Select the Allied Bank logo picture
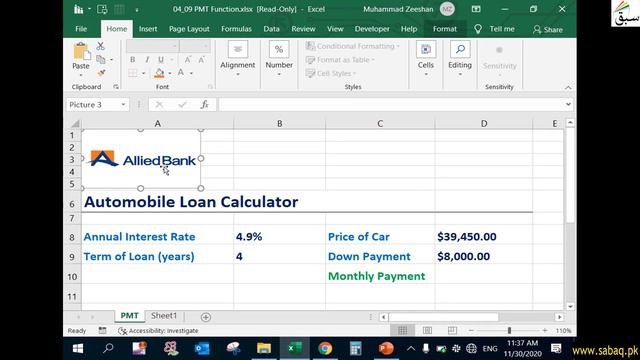Viewport: 640px width, 360px height. coord(142,159)
